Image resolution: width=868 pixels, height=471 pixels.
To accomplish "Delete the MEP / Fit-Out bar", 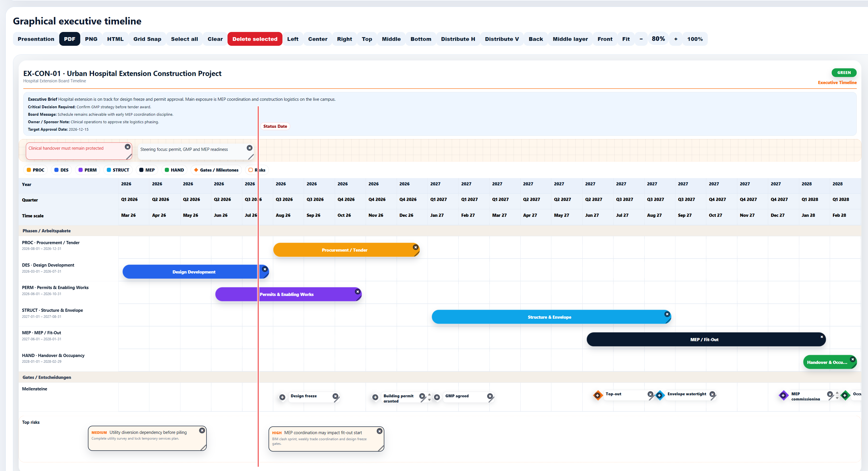I will pyautogui.click(x=821, y=337).
